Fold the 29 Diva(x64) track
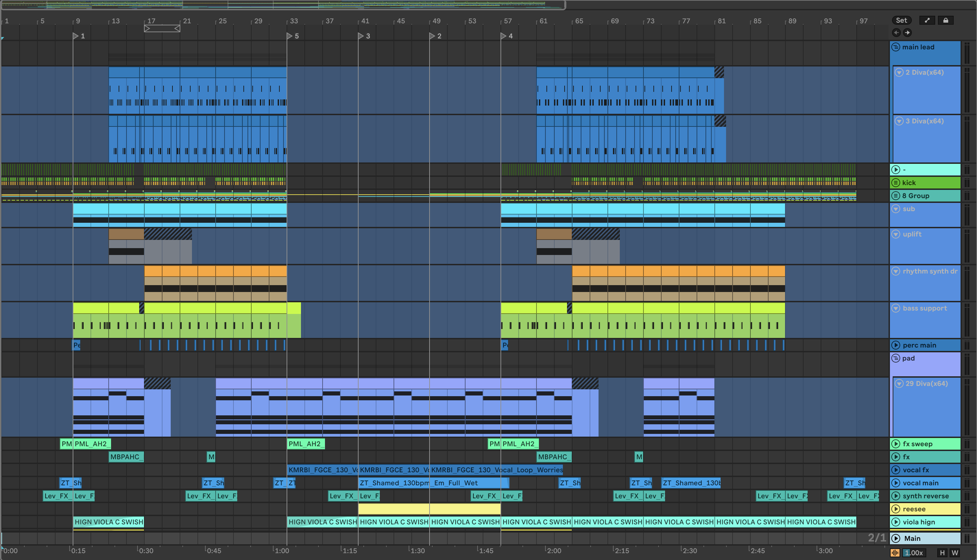The height and width of the screenshot is (560, 977). coord(899,384)
